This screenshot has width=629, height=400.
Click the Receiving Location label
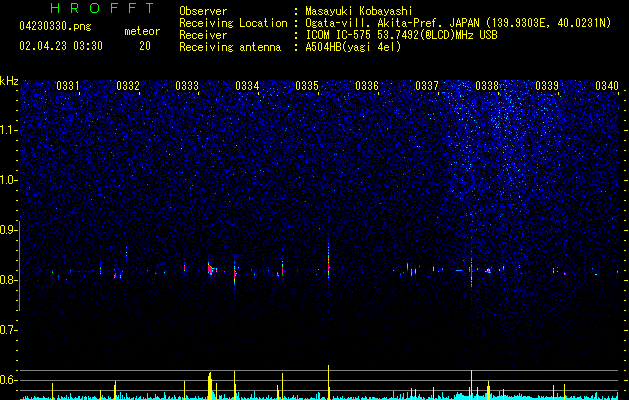[x=233, y=23]
